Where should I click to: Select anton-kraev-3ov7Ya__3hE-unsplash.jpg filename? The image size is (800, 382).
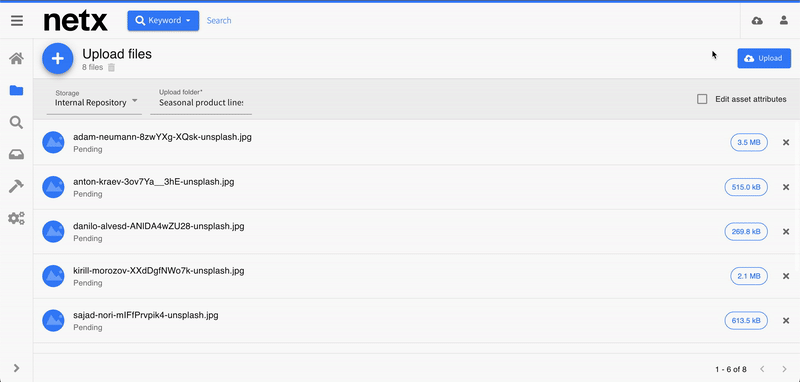pyautogui.click(x=154, y=182)
